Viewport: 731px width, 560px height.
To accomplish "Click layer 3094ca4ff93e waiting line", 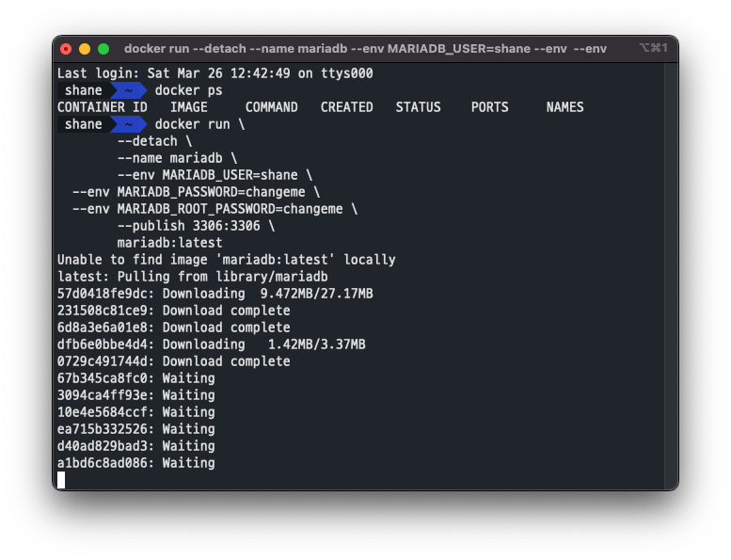I will pos(136,395).
